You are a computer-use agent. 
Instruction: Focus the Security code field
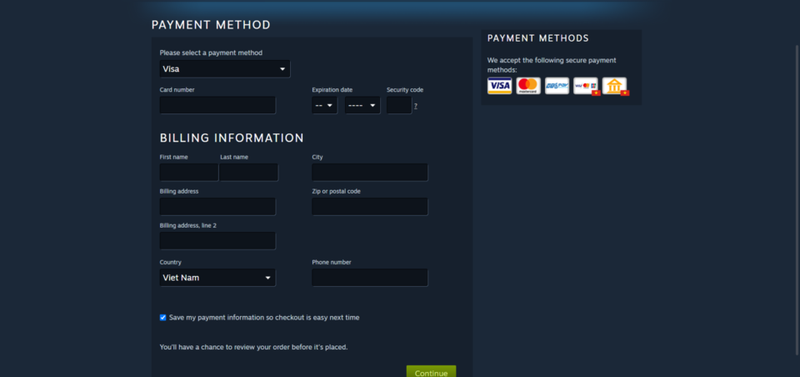[x=399, y=105]
